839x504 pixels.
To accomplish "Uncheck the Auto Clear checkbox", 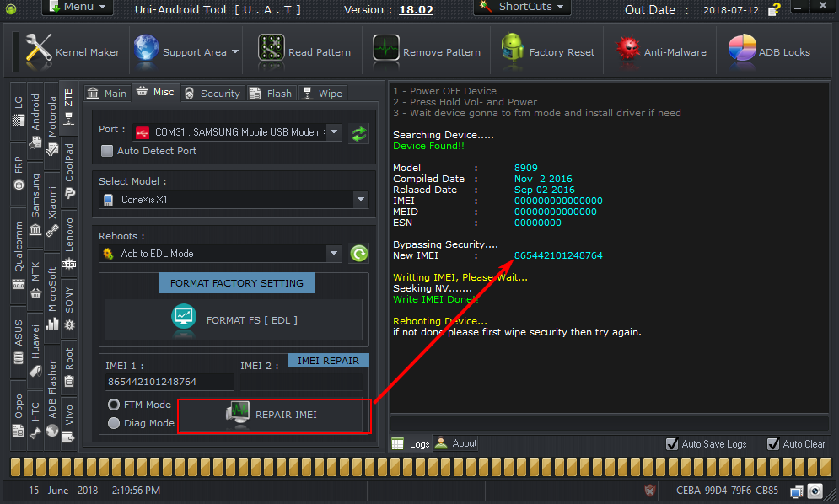I will tap(772, 443).
